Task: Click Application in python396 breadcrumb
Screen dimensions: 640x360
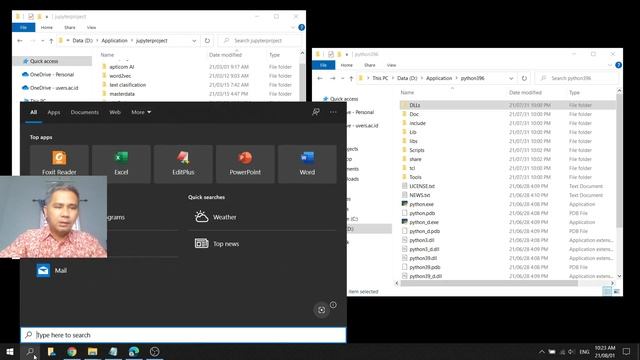Action: pos(439,78)
